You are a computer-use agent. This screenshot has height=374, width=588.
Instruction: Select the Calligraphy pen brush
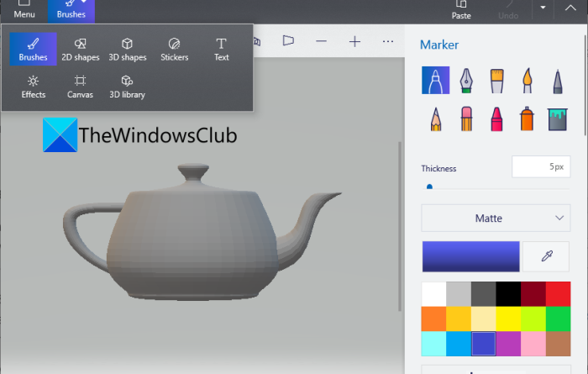[x=466, y=81]
